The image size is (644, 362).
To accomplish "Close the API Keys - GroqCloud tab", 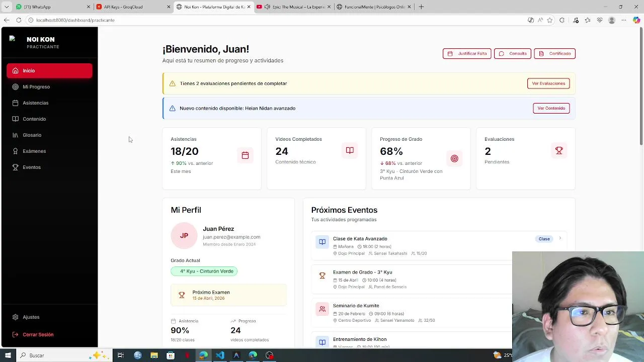I will pos(169,7).
